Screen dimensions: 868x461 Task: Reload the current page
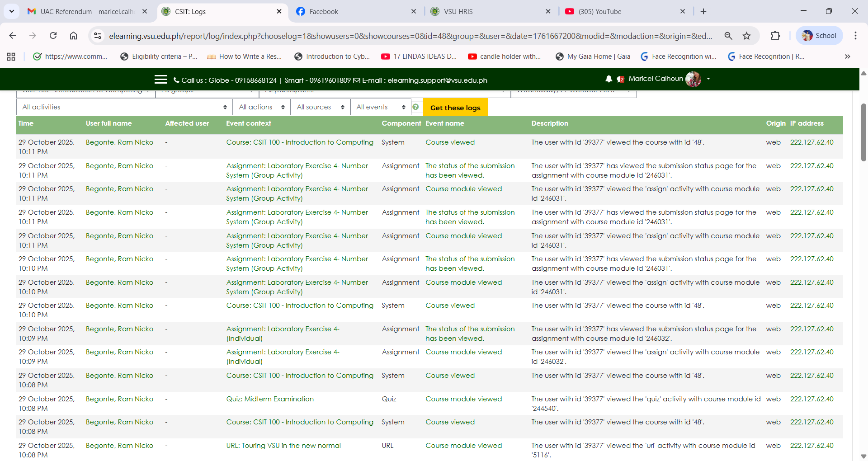click(53, 36)
